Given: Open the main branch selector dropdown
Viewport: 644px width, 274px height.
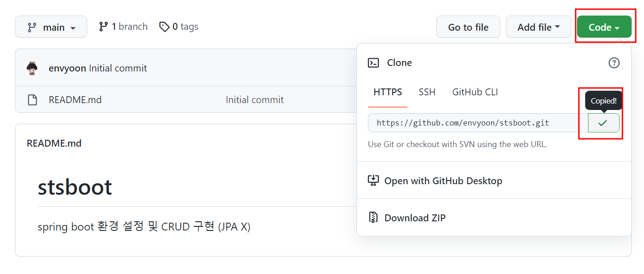Looking at the screenshot, I should (x=51, y=26).
